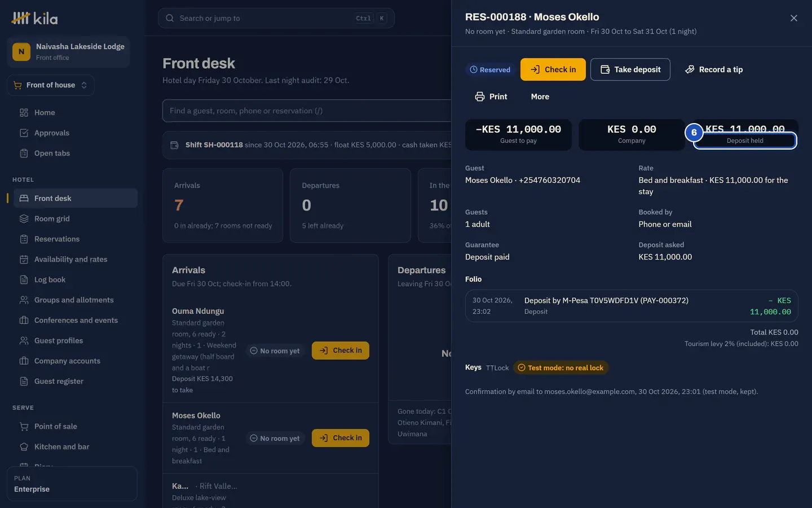The width and height of the screenshot is (812, 508).
Task: Check in Ouma Ndungu
Action: [341, 351]
